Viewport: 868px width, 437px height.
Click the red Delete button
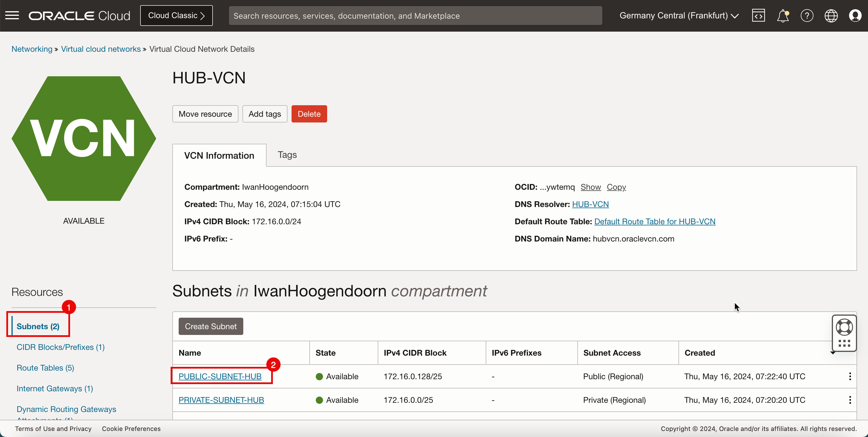click(x=309, y=114)
